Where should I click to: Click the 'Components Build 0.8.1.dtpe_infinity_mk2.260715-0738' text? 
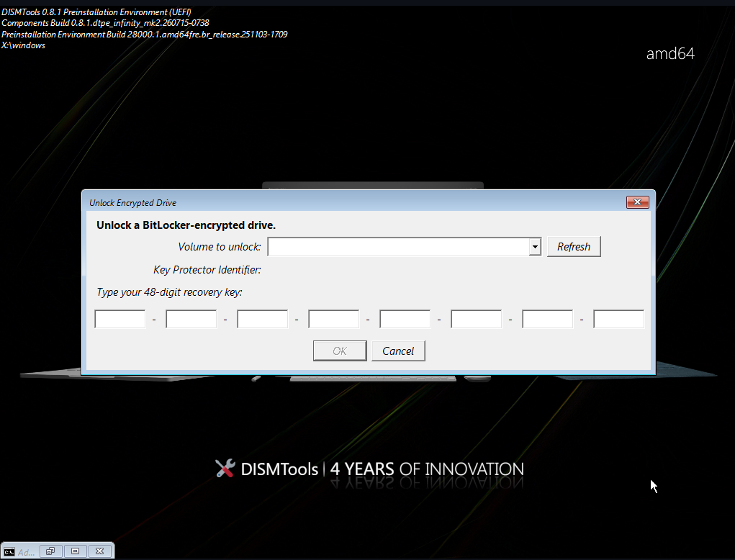pyautogui.click(x=106, y=23)
